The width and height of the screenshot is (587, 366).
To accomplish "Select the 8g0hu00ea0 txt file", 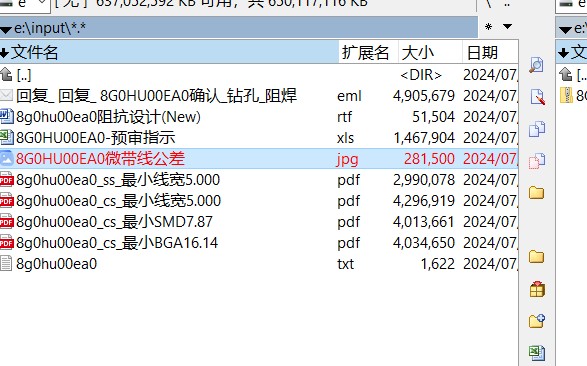I will [x=259, y=264].
